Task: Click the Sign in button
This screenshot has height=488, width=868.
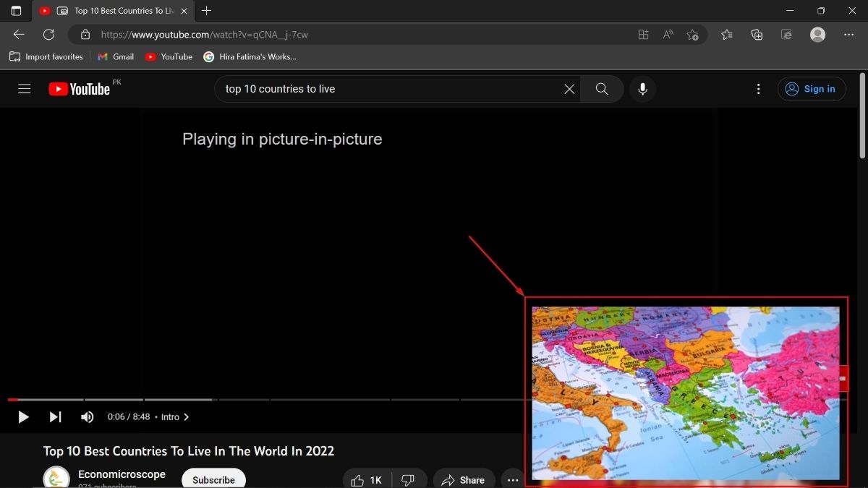Action: coord(812,88)
